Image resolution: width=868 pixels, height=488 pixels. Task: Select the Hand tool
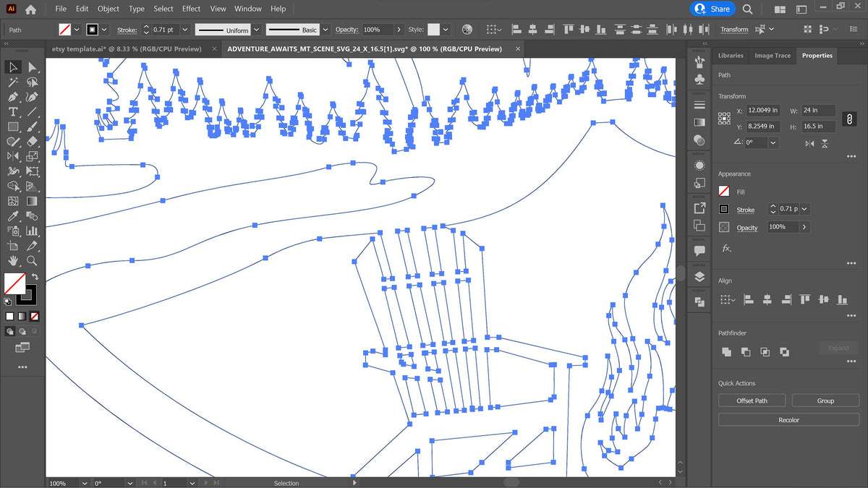(13, 260)
